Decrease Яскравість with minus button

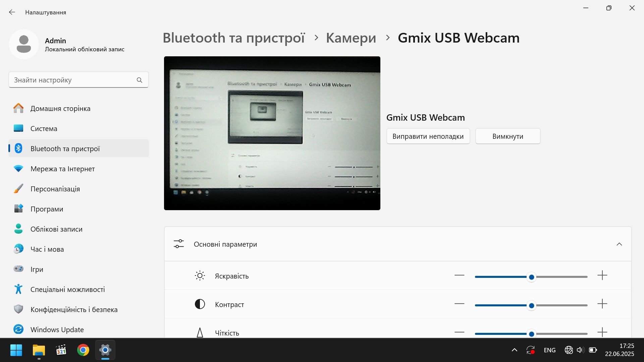coord(460,276)
